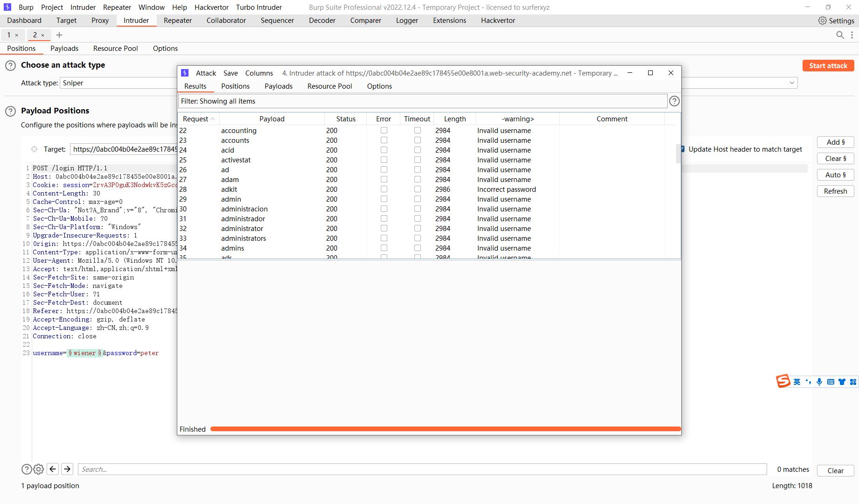Sort results by Request column
This screenshot has height=504, width=859.
point(198,119)
